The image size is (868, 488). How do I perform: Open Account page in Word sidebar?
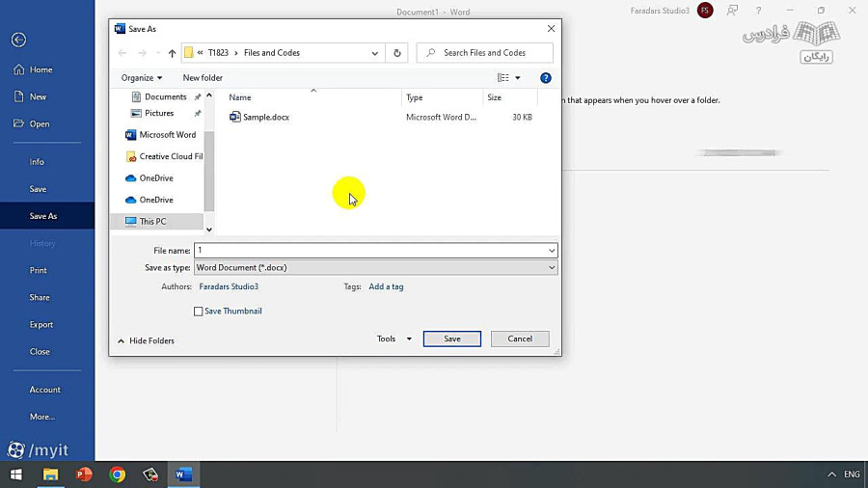[x=47, y=390]
